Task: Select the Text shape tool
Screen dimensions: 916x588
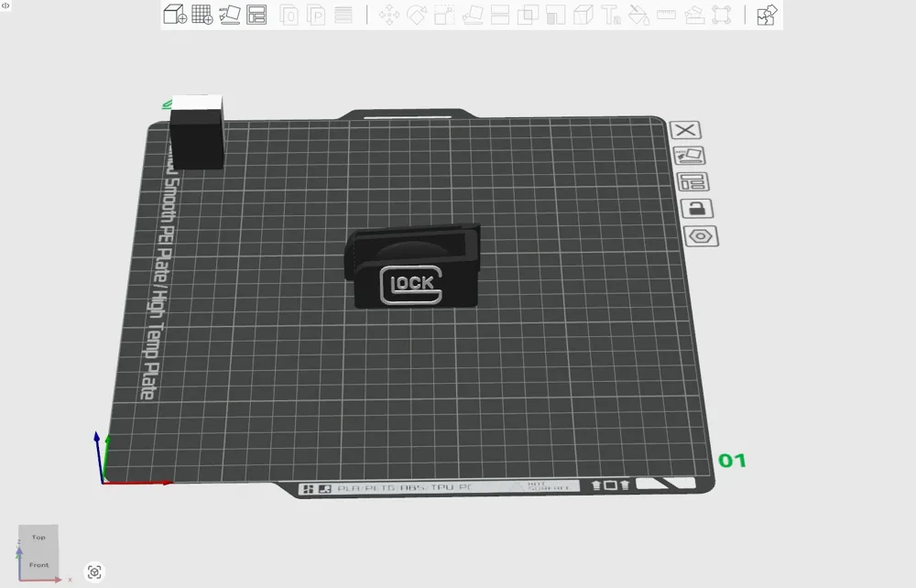Action: coord(610,15)
